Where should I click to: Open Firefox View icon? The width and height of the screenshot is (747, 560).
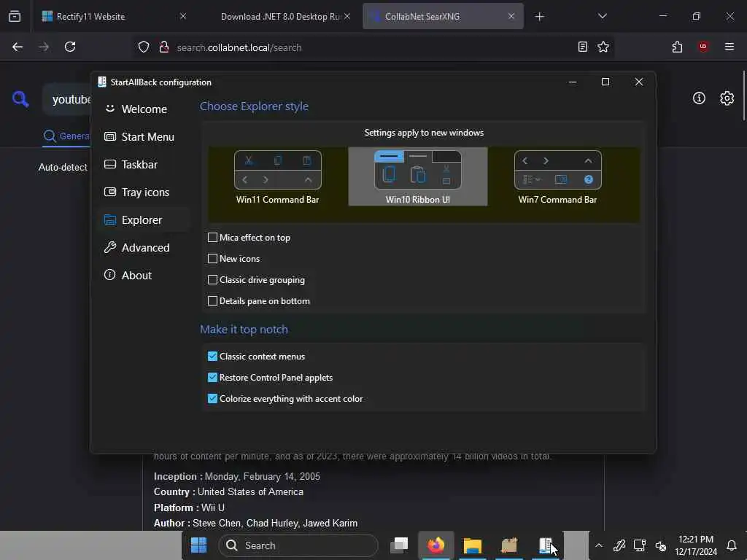click(x=15, y=16)
